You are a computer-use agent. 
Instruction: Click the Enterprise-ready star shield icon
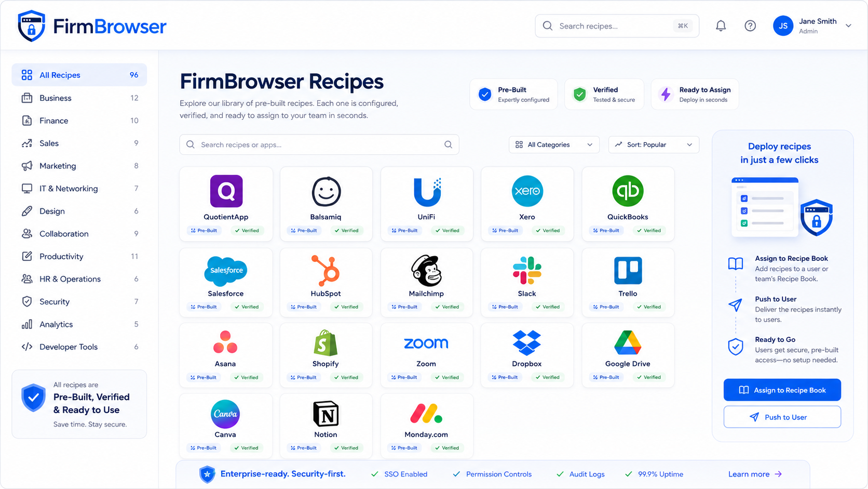click(207, 474)
